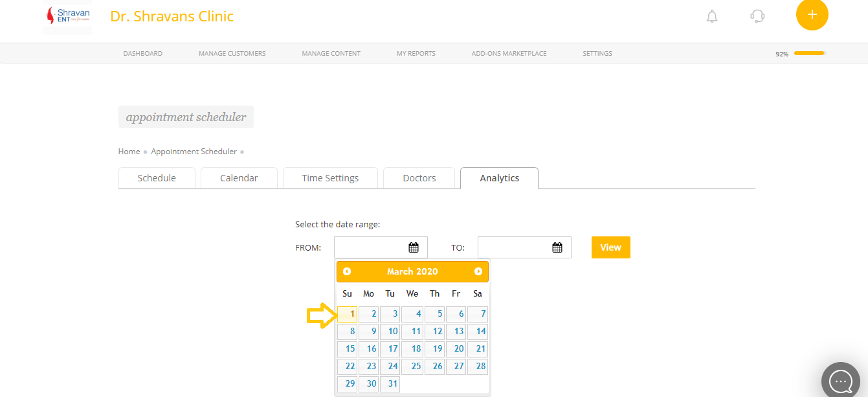
Task: Click the TO date input field
Action: 524,247
